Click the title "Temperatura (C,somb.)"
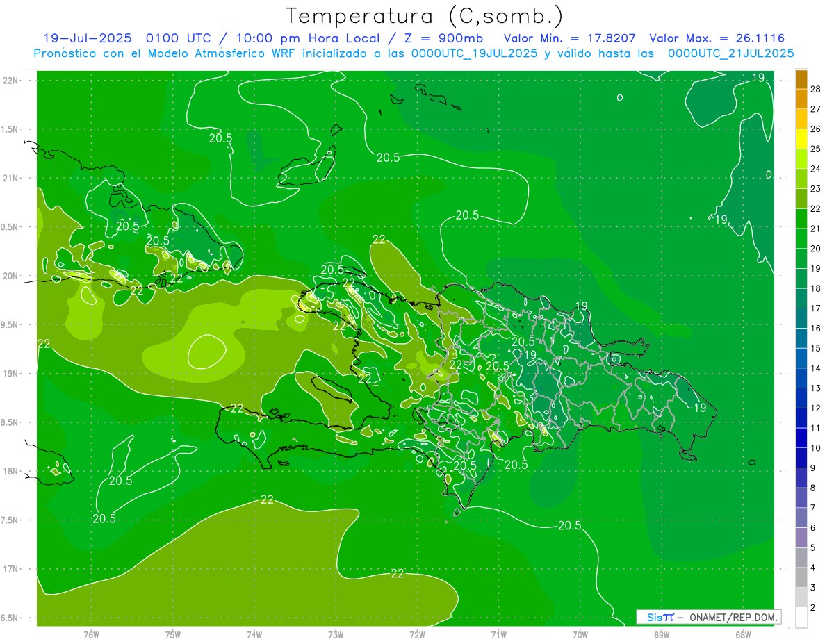The width and height of the screenshot is (834, 644). coord(425,15)
